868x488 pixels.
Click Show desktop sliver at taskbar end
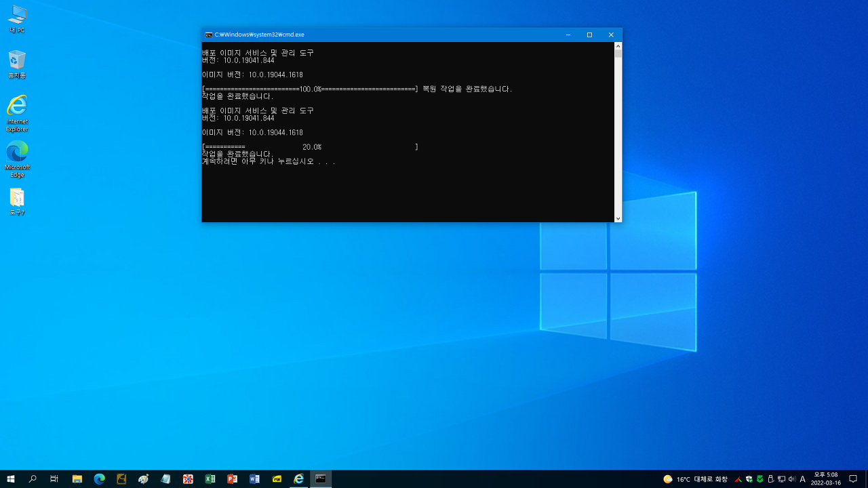pos(866,479)
